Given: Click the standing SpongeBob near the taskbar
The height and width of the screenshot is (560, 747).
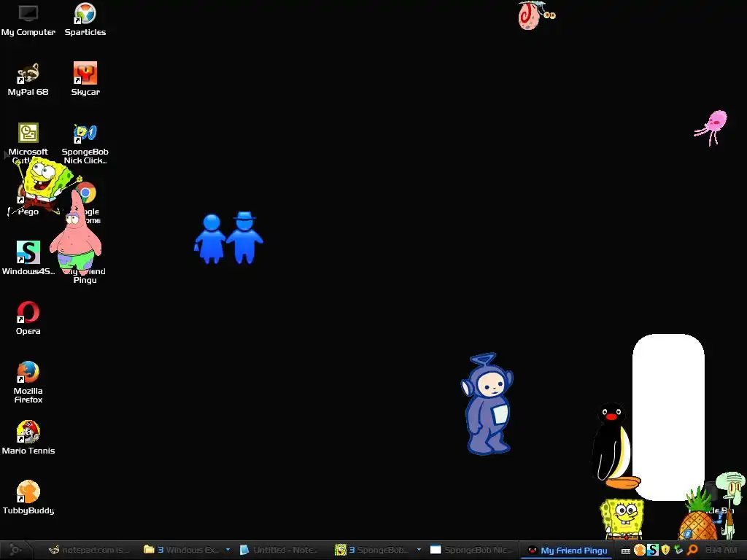Looking at the screenshot, I should coord(622,519).
